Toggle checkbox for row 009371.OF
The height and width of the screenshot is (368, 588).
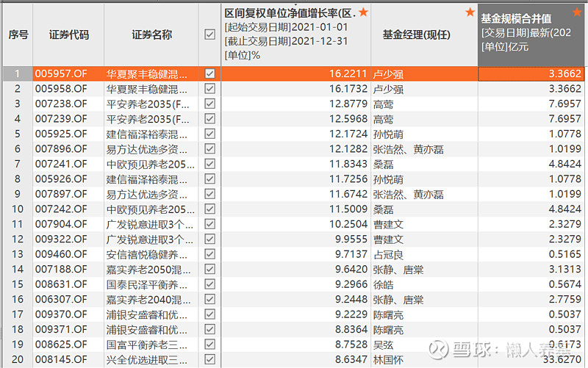210,329
